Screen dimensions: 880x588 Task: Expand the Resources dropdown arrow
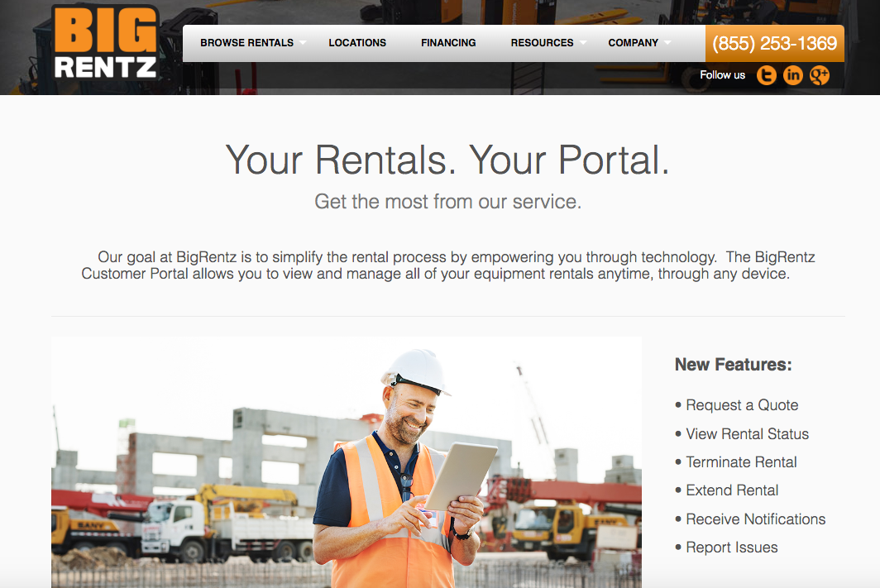tap(583, 43)
